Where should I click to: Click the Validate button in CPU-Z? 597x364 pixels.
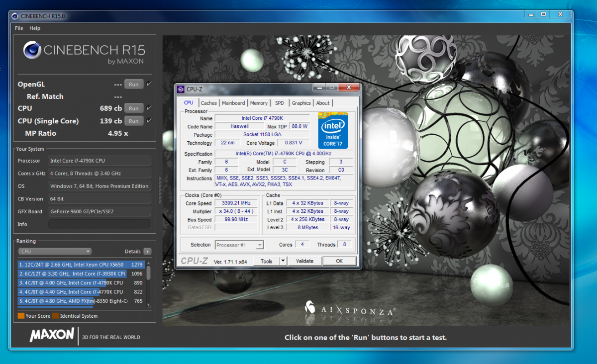tap(304, 261)
